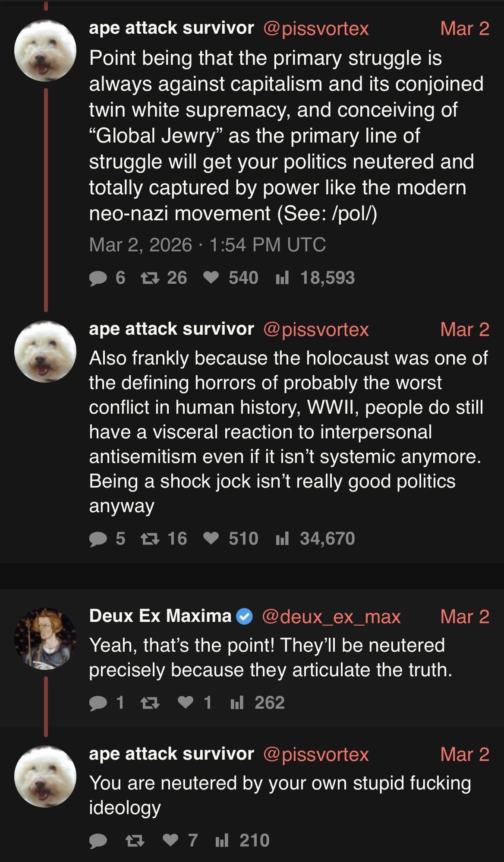Like Deux Ex Maxima's tweet
Viewport: 504px width, 862px height.
(186, 703)
